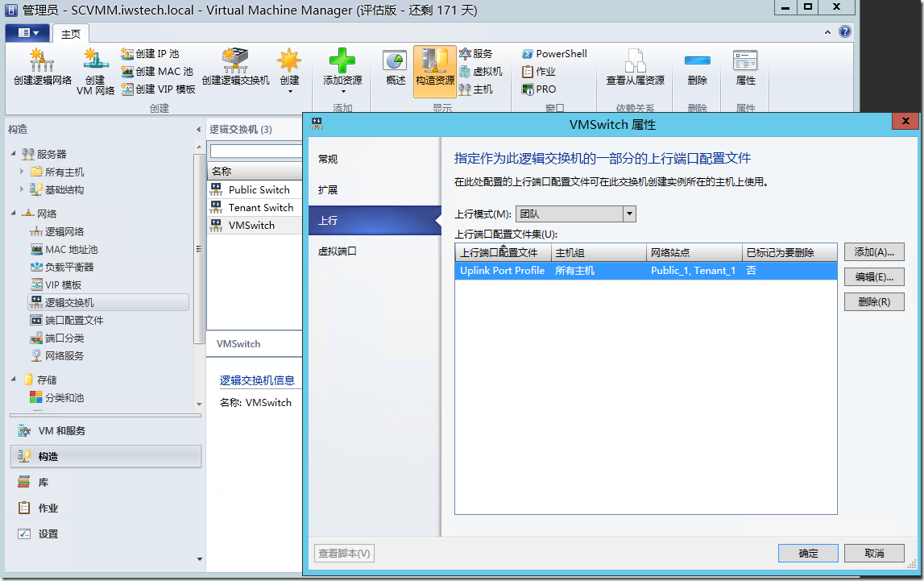
Task: Click the blue help question mark icon
Action: click(845, 31)
